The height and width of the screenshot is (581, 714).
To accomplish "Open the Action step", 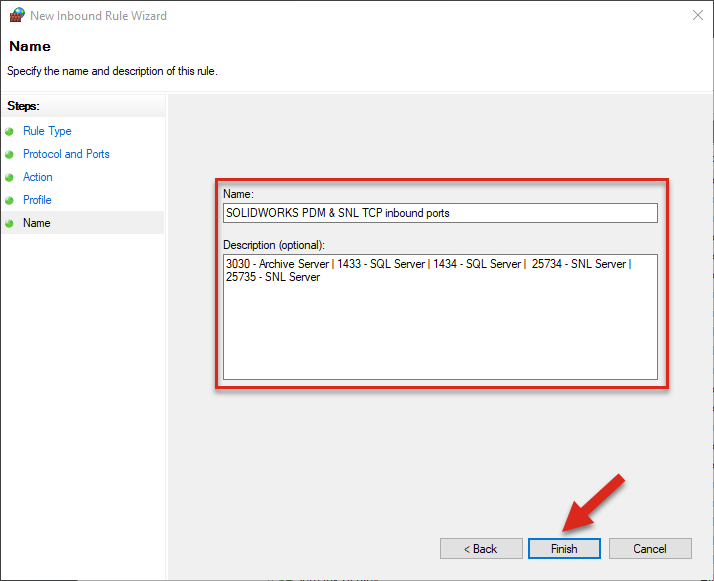I will [x=38, y=177].
